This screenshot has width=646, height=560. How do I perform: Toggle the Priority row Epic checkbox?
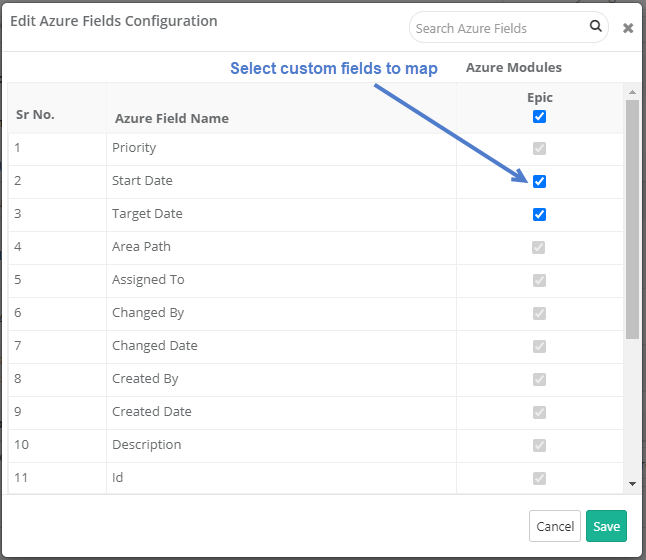(539, 148)
